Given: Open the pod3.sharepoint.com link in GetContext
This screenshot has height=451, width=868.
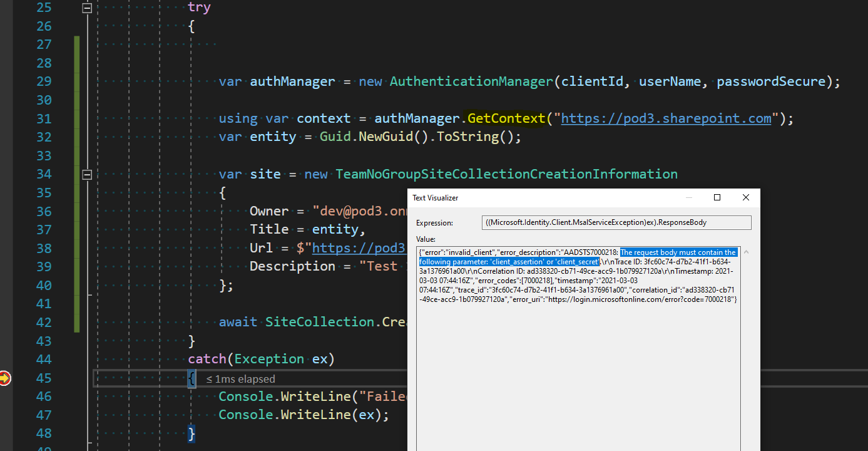Looking at the screenshot, I should tap(665, 118).
